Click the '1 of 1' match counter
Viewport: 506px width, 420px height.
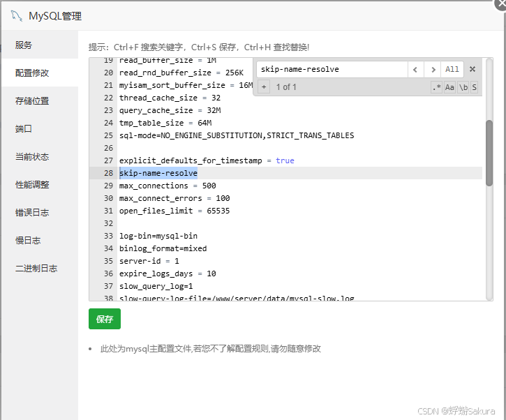(x=286, y=87)
